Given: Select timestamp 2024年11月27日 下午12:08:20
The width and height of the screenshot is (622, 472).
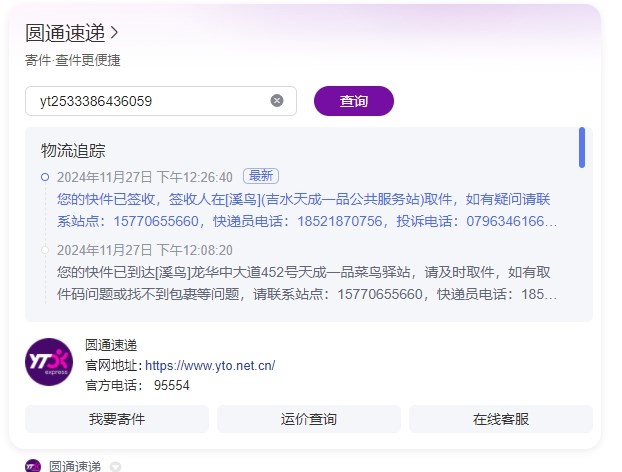Looking at the screenshot, I should pos(145,250).
